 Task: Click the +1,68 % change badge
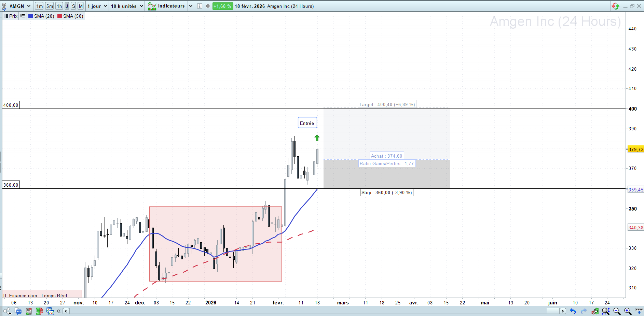click(222, 6)
